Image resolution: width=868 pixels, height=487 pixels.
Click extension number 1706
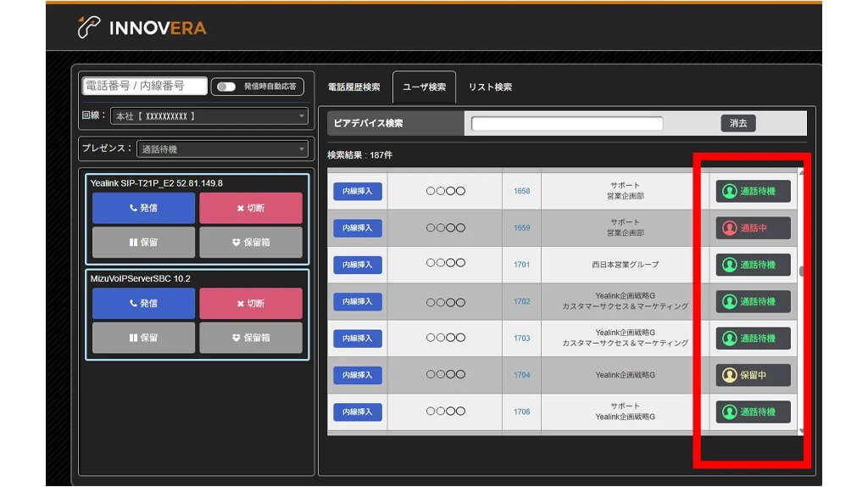point(521,411)
